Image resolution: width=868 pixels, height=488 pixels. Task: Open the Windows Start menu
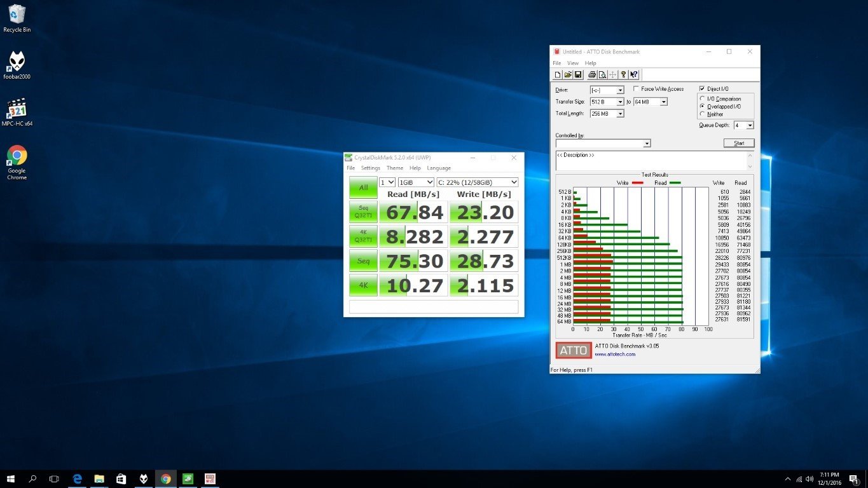(11, 478)
